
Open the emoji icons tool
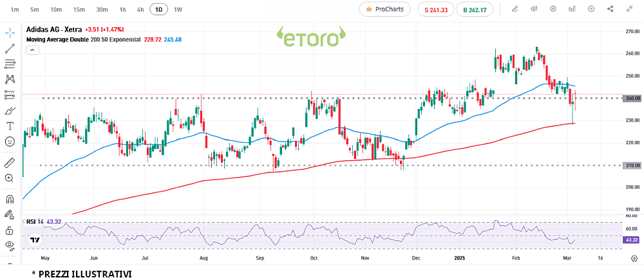coord(10,142)
